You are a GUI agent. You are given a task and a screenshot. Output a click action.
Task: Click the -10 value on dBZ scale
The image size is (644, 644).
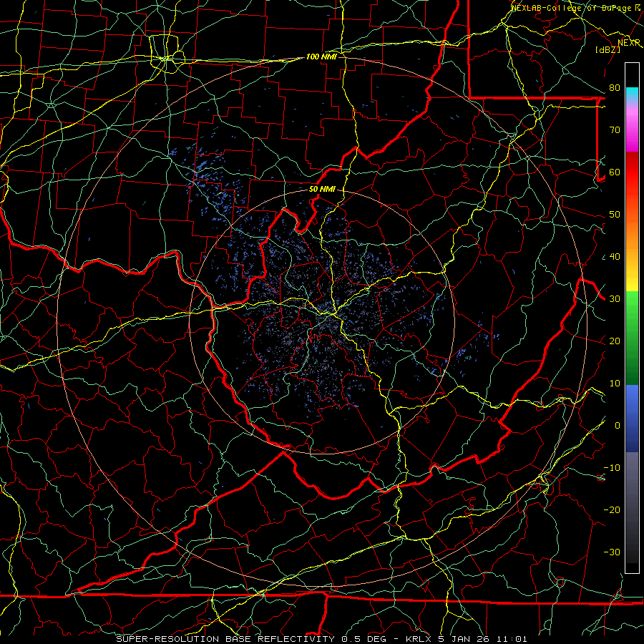[x=612, y=468]
